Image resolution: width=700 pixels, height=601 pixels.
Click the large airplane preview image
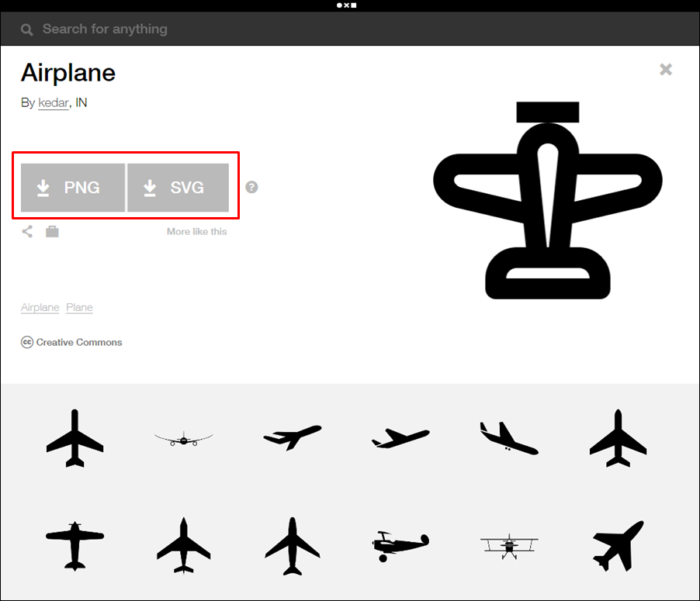pyautogui.click(x=548, y=200)
